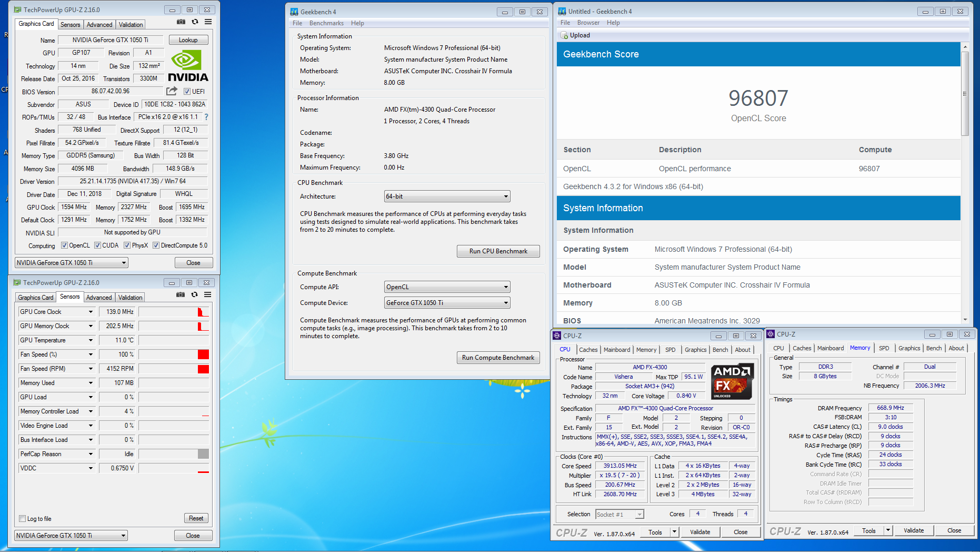Open the Browser menu in Untitled Geekbench window
This screenshot has width=980, height=552.
[588, 23]
